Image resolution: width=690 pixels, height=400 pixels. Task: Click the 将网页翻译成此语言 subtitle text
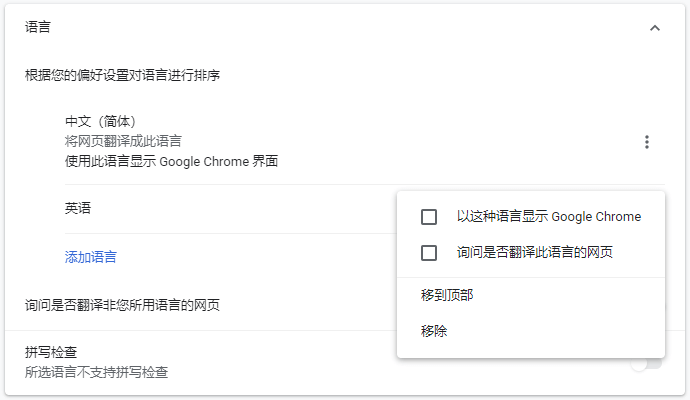(123, 141)
